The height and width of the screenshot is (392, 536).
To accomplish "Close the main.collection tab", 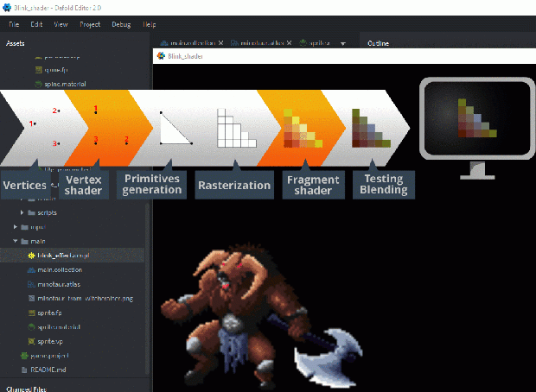I will (220, 42).
